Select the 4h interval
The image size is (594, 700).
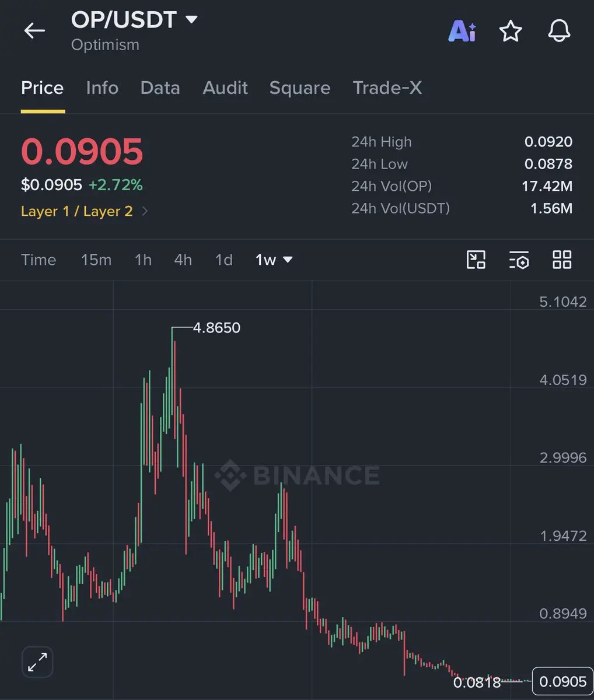(x=183, y=260)
